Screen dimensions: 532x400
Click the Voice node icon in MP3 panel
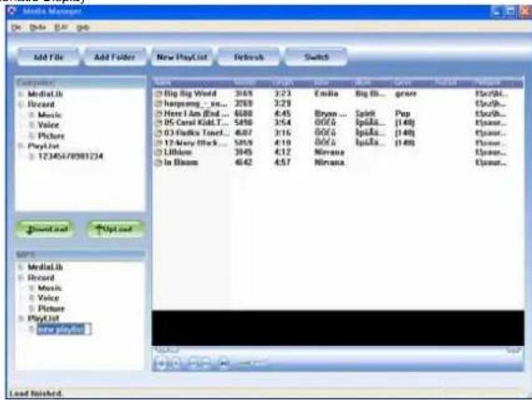(x=32, y=298)
